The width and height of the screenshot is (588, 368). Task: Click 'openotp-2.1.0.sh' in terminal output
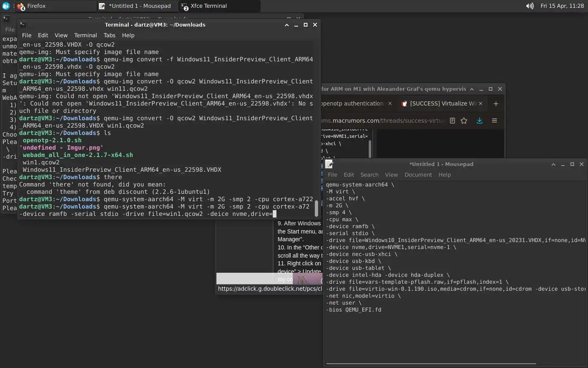(52, 140)
